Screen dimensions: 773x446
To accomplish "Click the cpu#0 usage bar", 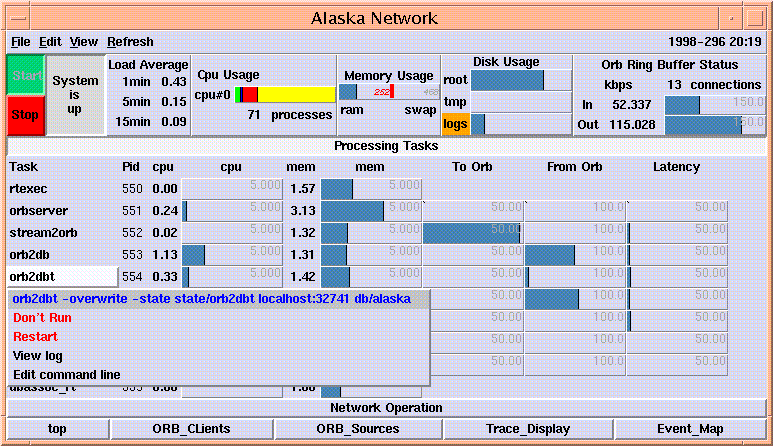I will click(286, 95).
